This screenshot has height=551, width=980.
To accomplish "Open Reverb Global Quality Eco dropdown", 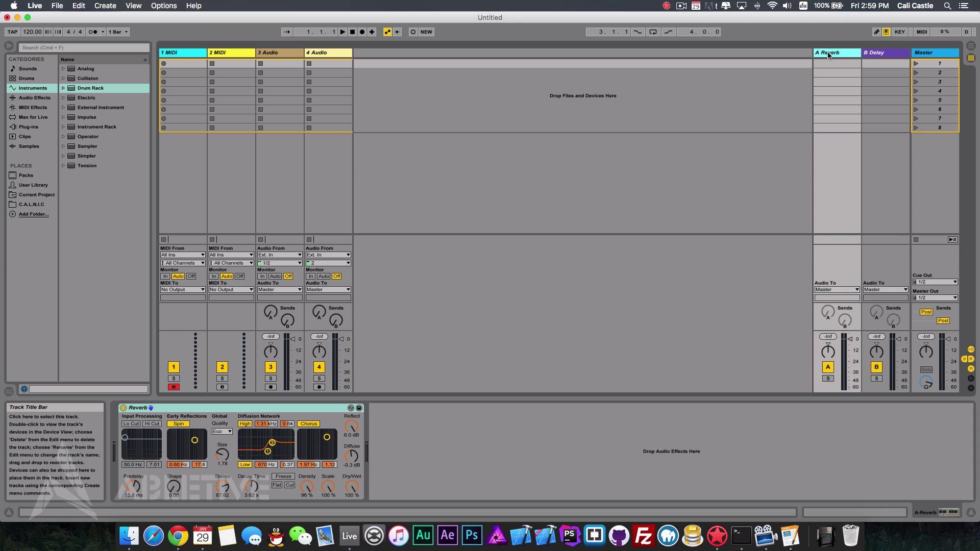I will click(222, 432).
